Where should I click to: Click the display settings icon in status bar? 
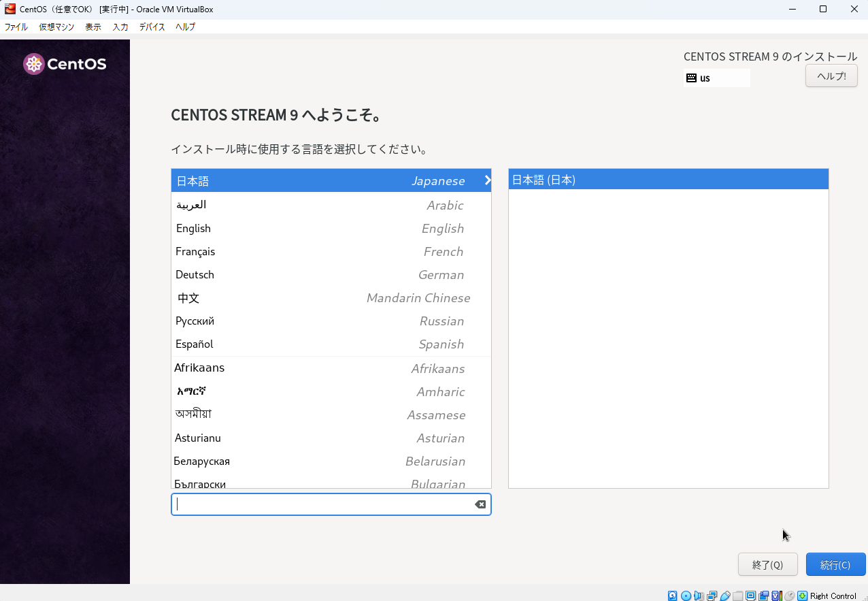tap(750, 595)
